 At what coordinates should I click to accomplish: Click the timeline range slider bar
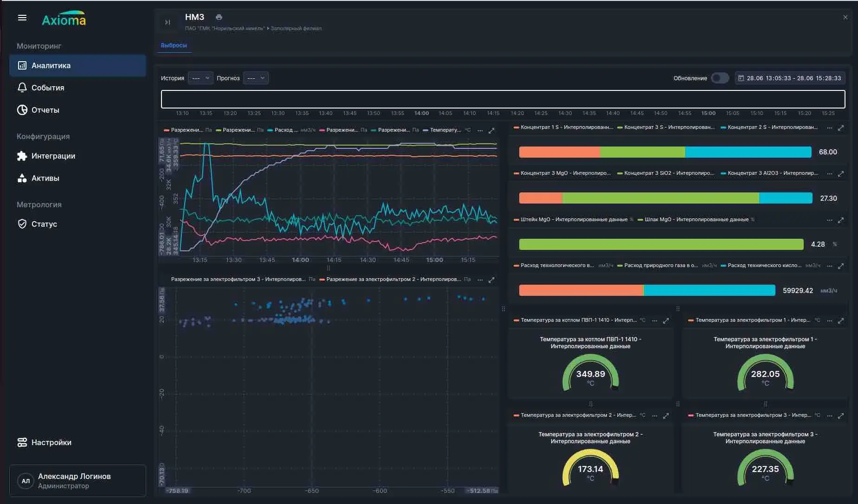(503, 99)
